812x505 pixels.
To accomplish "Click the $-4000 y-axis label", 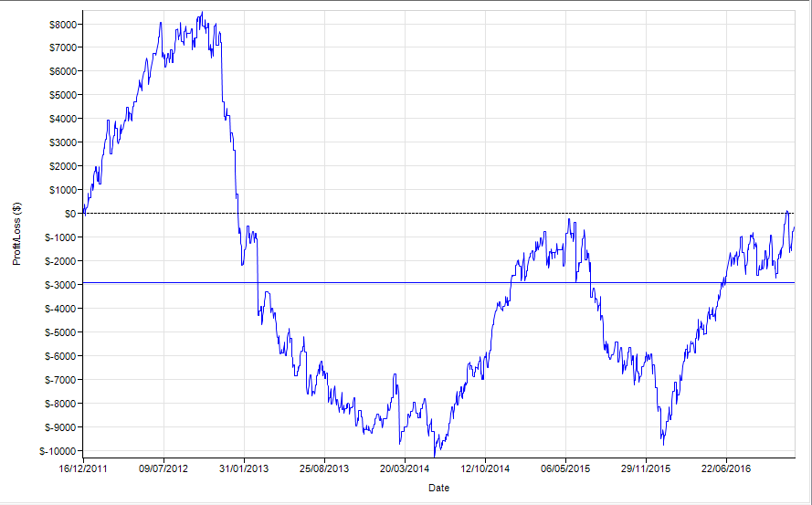I will pyautogui.click(x=61, y=309).
